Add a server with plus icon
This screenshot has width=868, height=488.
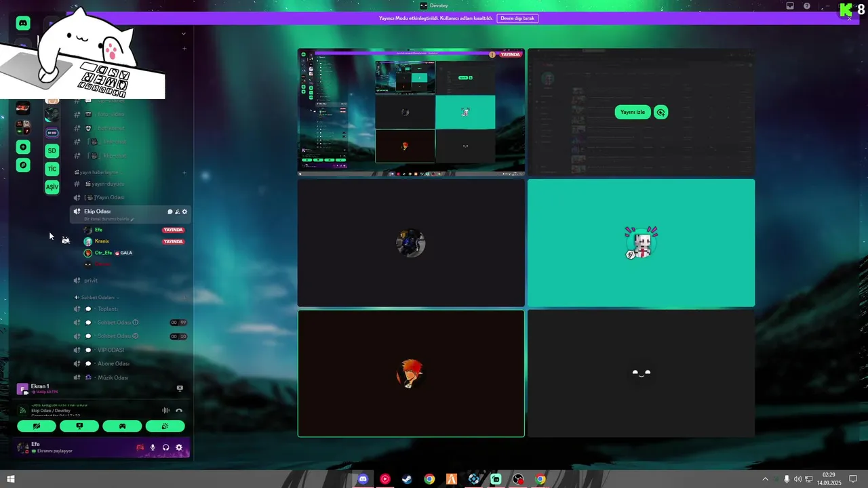[23, 147]
